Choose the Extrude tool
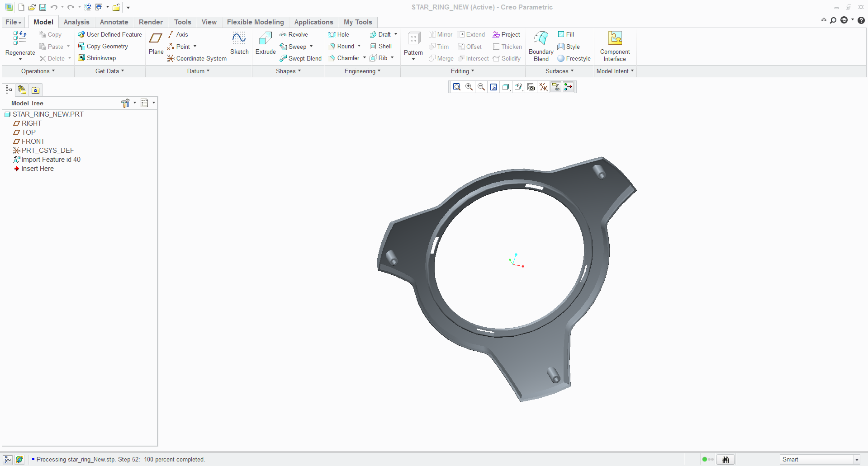Image resolution: width=868 pixels, height=466 pixels. (x=266, y=43)
